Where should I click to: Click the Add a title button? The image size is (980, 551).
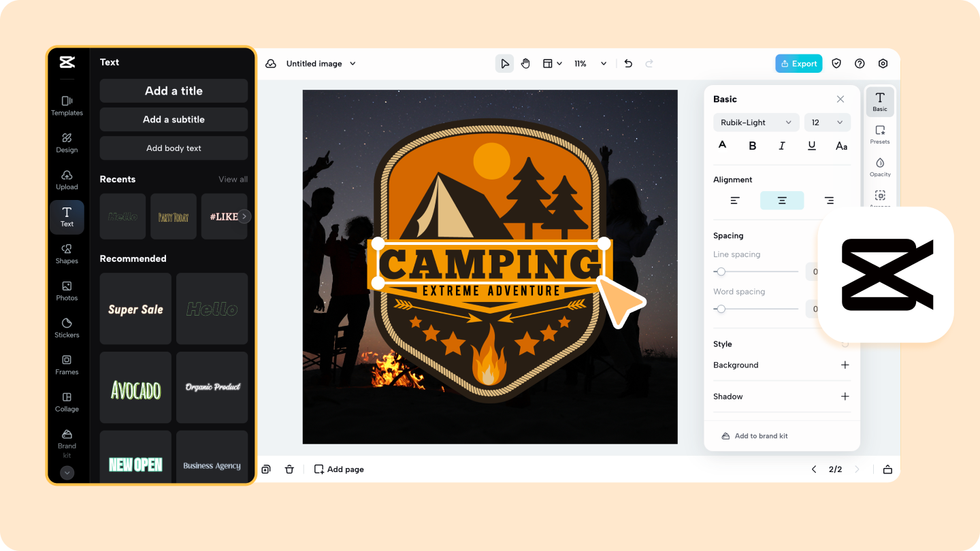coord(174,91)
